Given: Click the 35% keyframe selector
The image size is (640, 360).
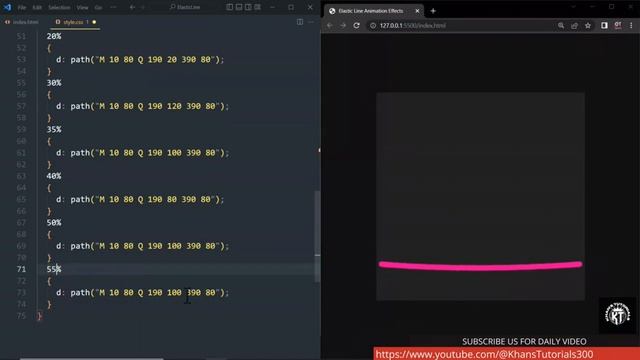Looking at the screenshot, I should point(53,129).
